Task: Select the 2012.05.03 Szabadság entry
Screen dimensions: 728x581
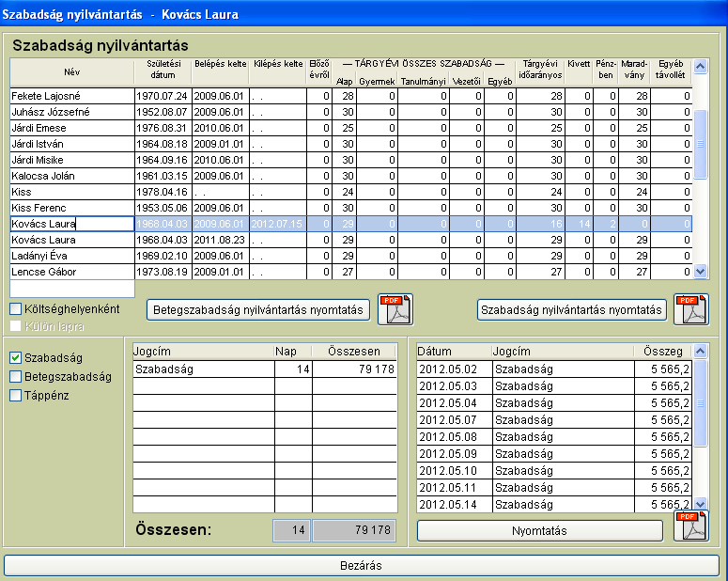Action: pos(554,385)
